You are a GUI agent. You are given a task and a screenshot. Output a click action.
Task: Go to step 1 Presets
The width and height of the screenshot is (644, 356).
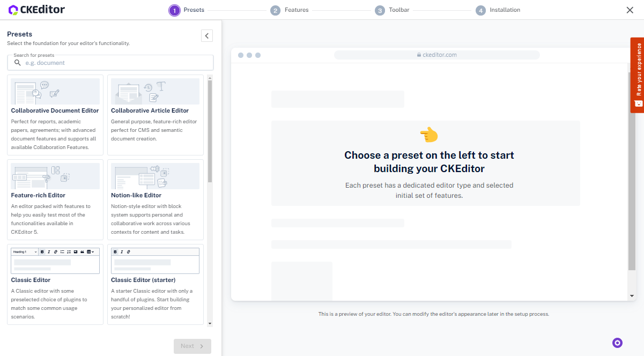187,10
